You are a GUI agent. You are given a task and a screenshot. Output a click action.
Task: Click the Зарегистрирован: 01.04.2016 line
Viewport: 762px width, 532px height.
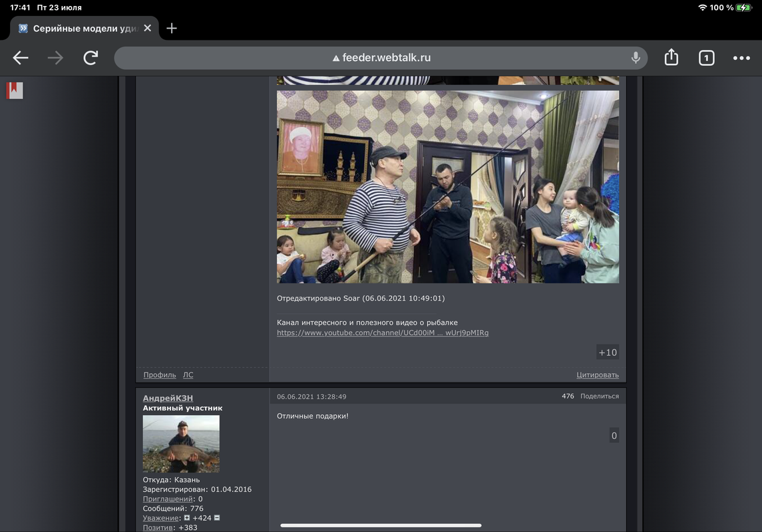[197, 489]
